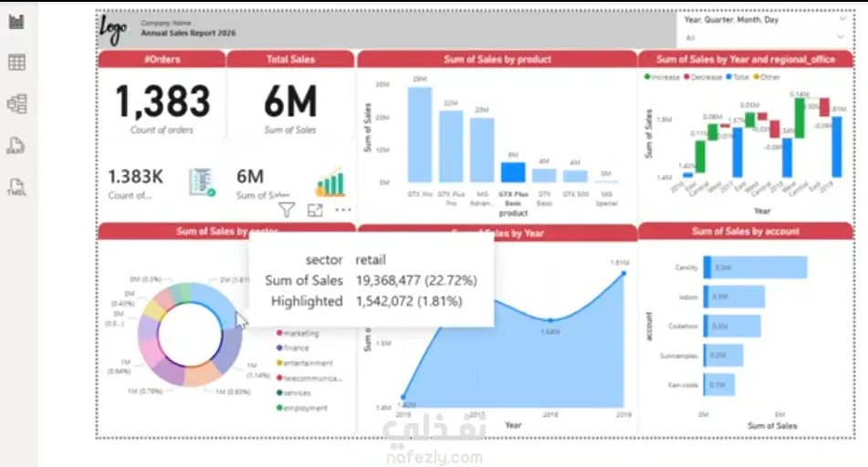Click the Cancity account bar
The image size is (868, 467).
(x=755, y=267)
